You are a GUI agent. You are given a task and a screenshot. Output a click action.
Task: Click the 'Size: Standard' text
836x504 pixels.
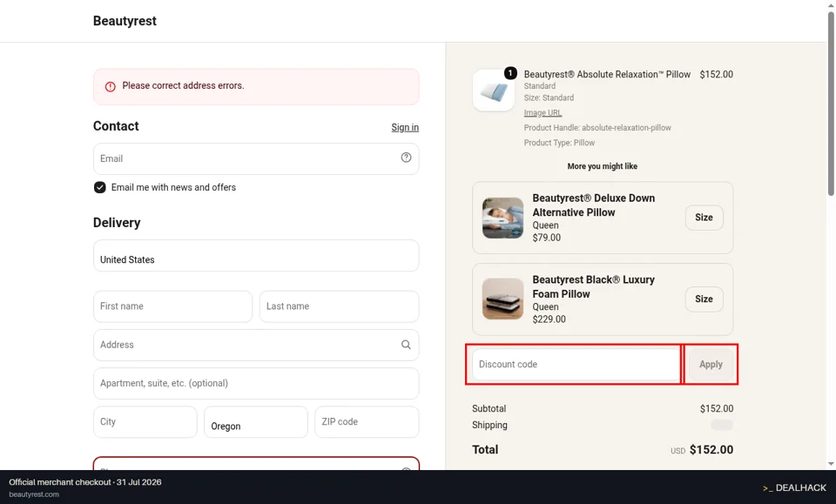coord(549,98)
